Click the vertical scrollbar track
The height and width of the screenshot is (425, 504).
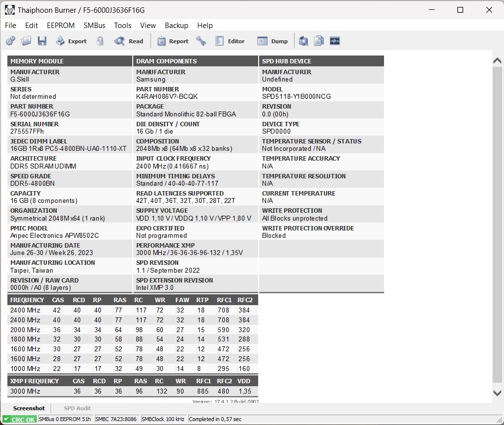[497, 225]
